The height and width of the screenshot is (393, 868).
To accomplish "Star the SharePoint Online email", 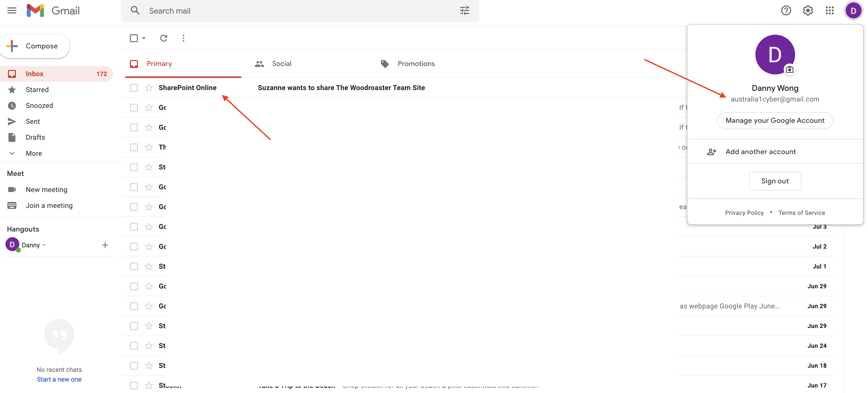I will coord(149,88).
